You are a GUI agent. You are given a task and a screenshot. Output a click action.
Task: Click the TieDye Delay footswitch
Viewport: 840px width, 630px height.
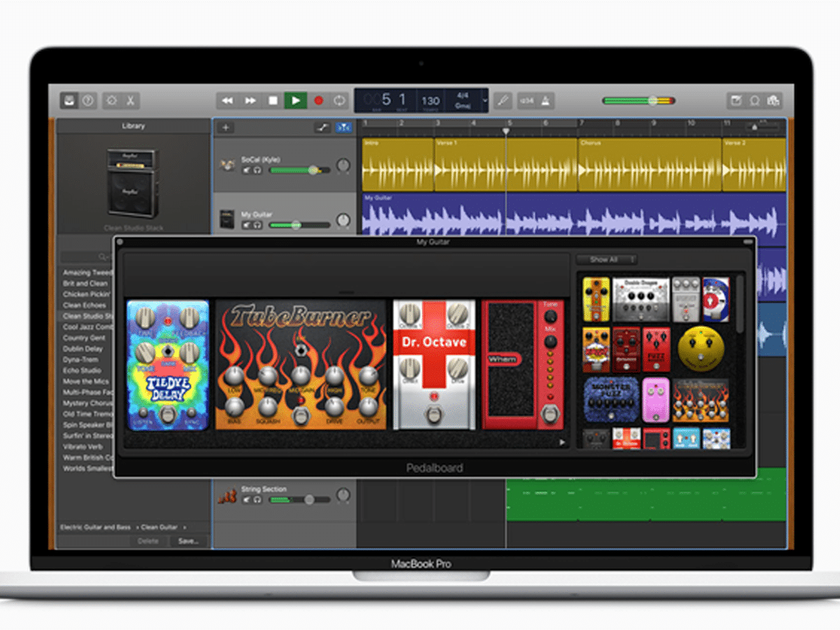167,414
